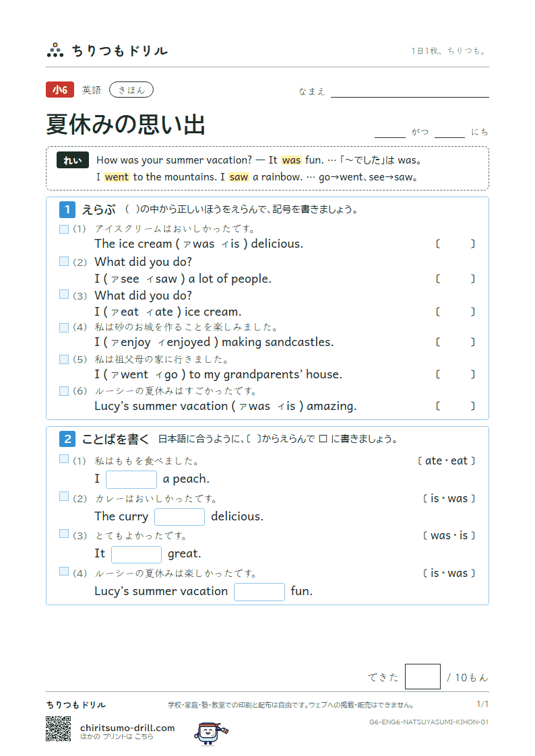Click the highlighted word 'saw' in the example
This screenshot has height=756, width=535.
(x=239, y=177)
